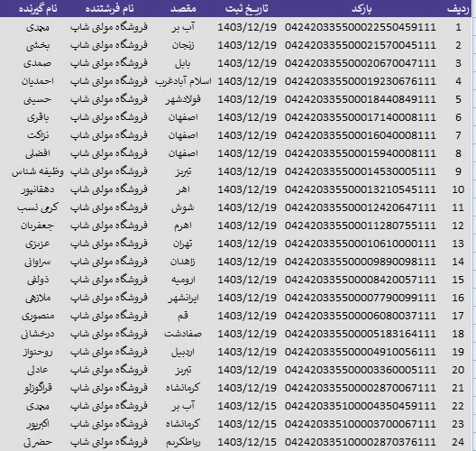Select destination cell صفادشت
Viewport: 476px width, 451px height.
coord(183,334)
